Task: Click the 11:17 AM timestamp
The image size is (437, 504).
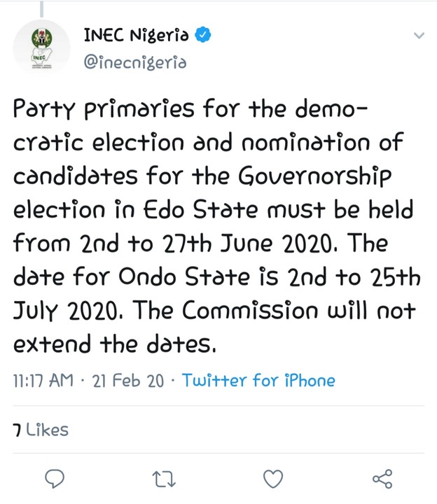Action: click(43, 381)
